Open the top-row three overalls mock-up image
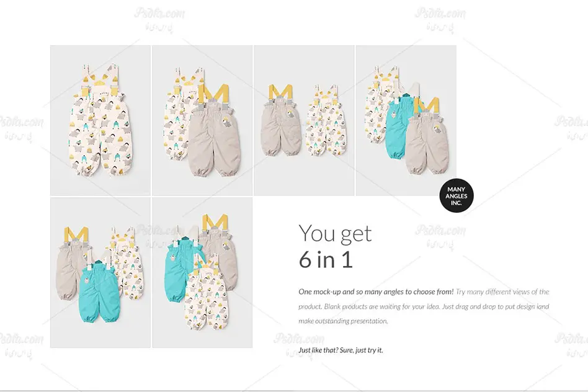 point(406,120)
